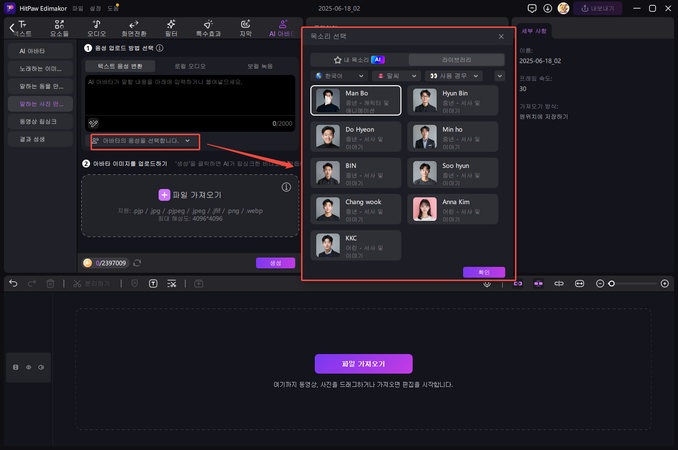Select the KKC voice card

[x=356, y=246]
